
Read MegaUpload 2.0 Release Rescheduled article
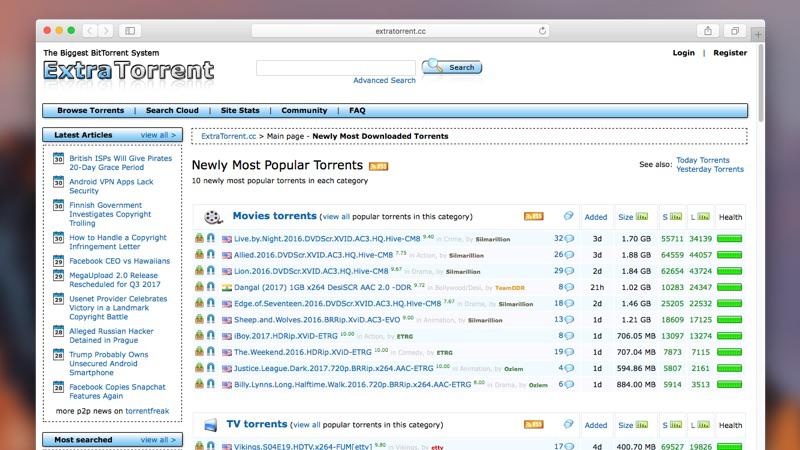pyautogui.click(x=115, y=280)
